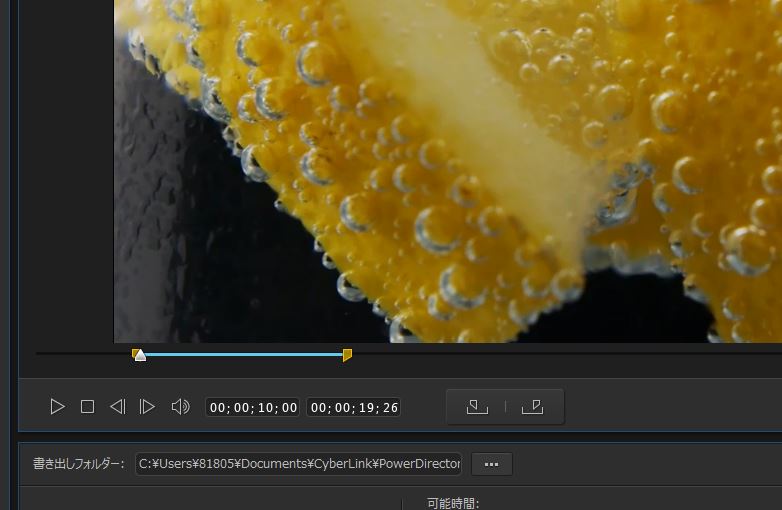Advance to the next frame
The width and height of the screenshot is (782, 510).
pos(147,407)
